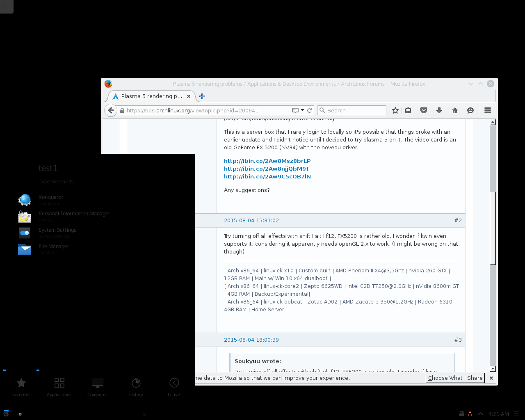Click the 4:21 AM panel clock
This screenshot has width=525, height=420.
(x=499, y=414)
